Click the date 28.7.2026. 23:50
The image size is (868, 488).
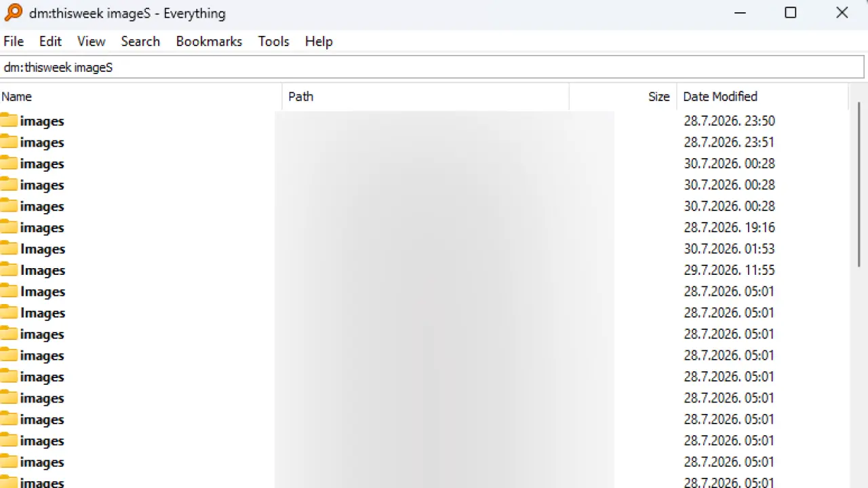point(729,121)
